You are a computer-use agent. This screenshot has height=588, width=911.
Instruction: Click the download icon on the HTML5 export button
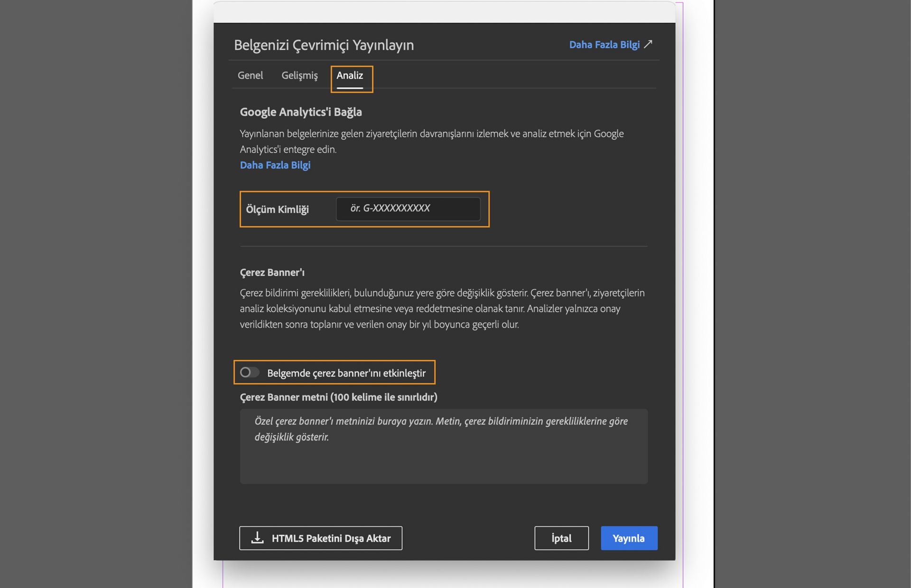257,538
